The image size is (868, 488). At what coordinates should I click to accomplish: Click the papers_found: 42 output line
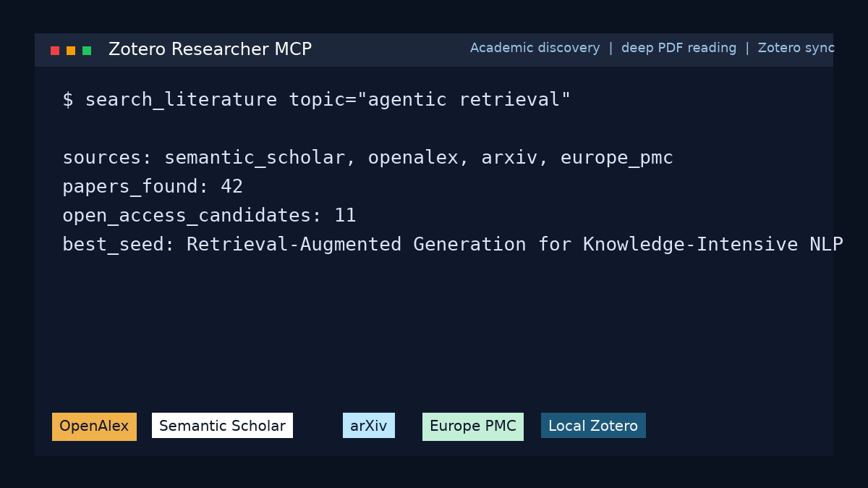pyautogui.click(x=153, y=187)
